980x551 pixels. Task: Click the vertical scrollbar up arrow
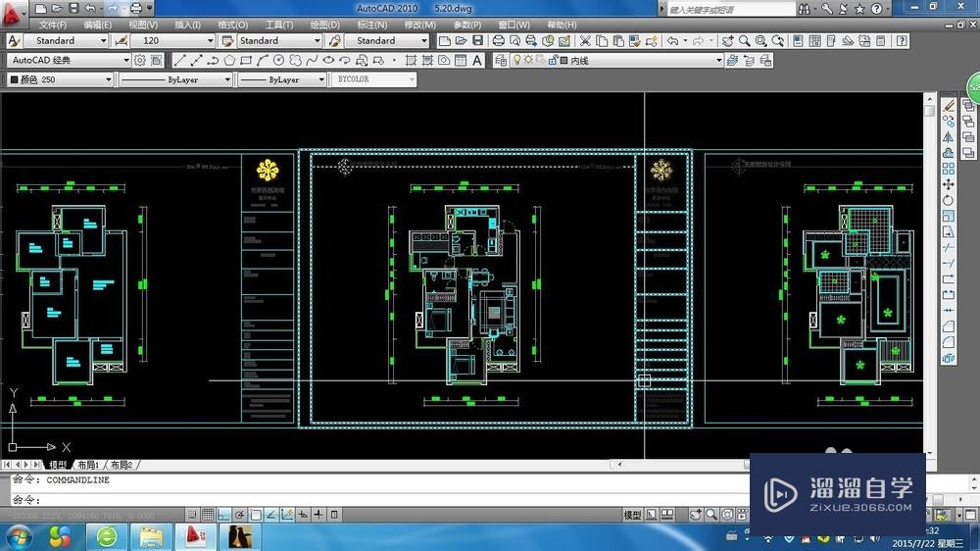929,99
